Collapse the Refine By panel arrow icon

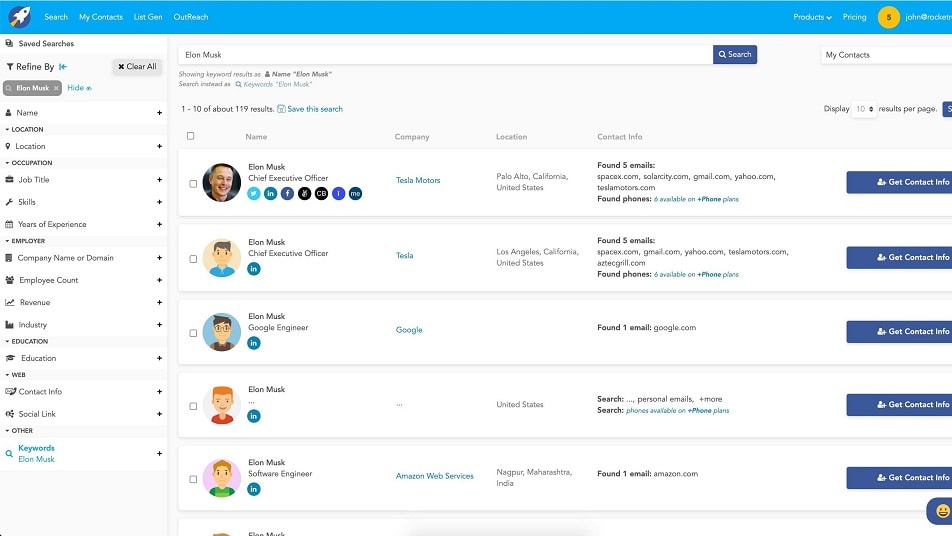click(63, 67)
